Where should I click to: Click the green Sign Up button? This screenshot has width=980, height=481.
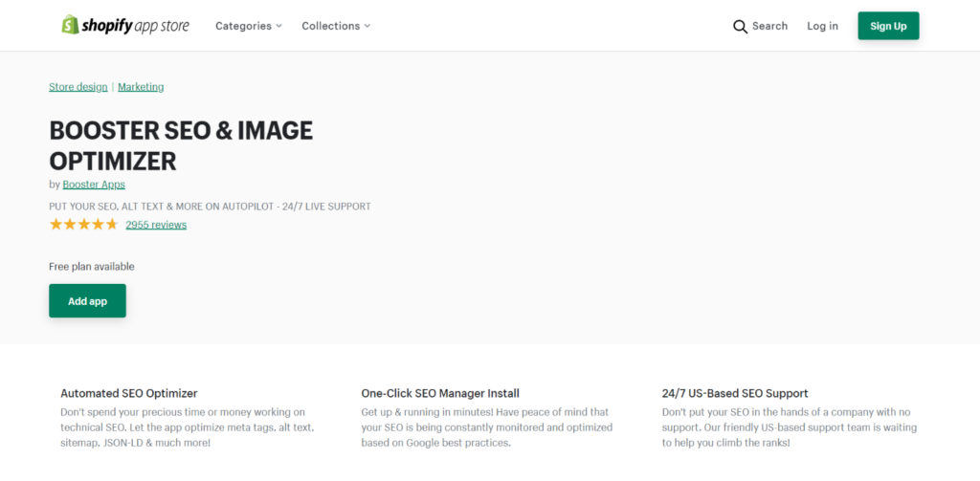[888, 26]
